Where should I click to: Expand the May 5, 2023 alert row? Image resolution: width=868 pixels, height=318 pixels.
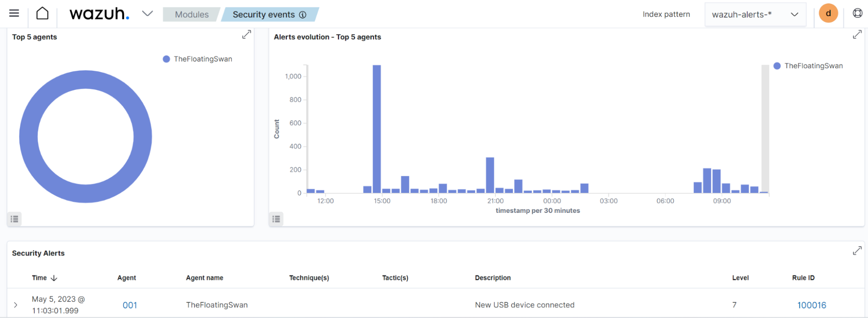click(x=16, y=305)
